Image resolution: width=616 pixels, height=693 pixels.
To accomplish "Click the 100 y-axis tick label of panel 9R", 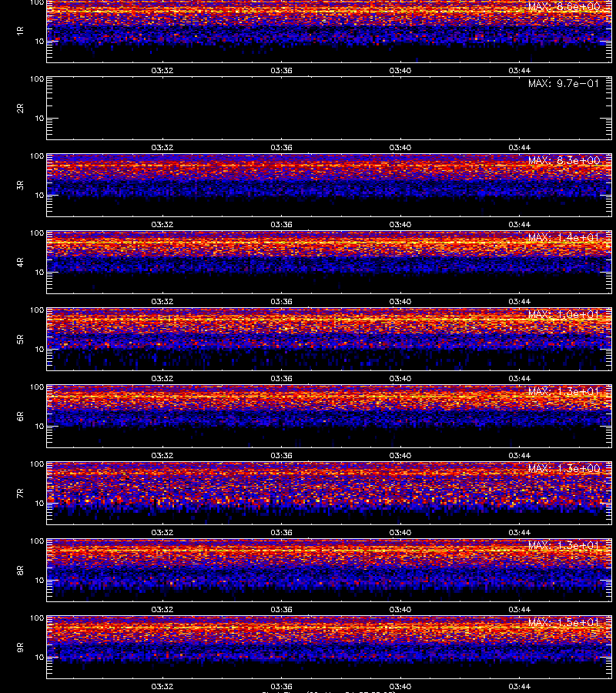I will click(x=37, y=618).
